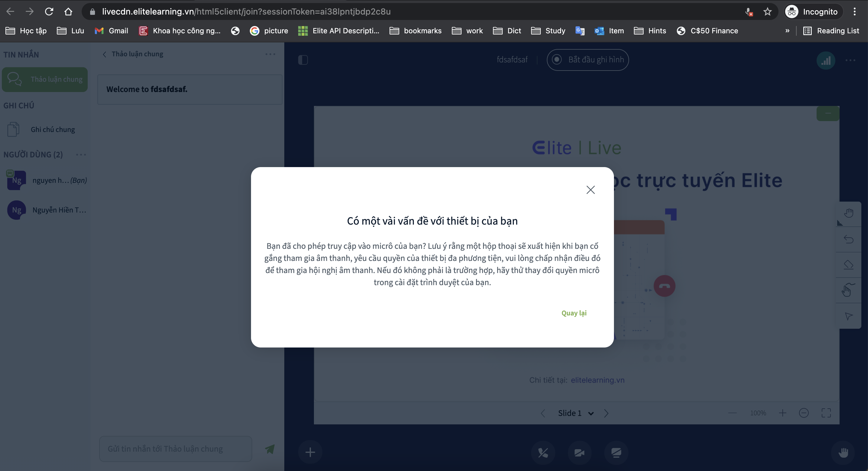
Task: Open the Thảo luận chung chat options
Action: (x=270, y=54)
